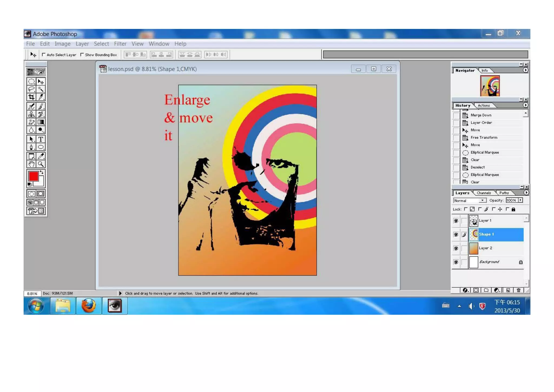Switch to Standard editing mode
Viewport: 554px width, 392px height.
[31, 194]
